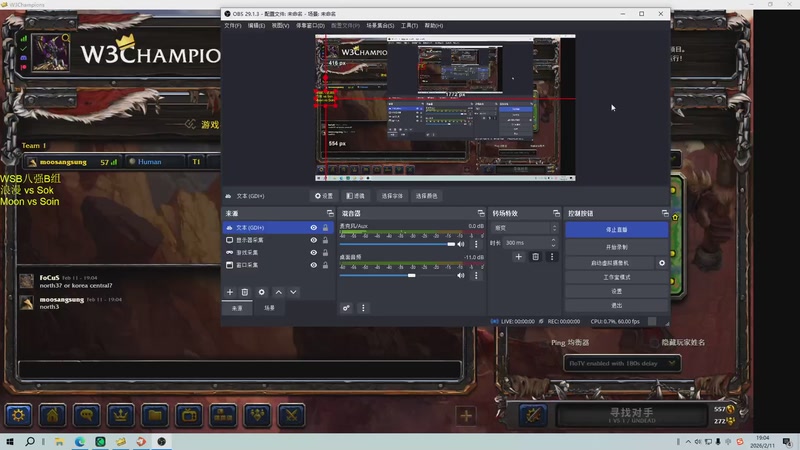Click 麦克风/Aux volume slider handle
The width and height of the screenshot is (800, 450).
click(x=451, y=244)
